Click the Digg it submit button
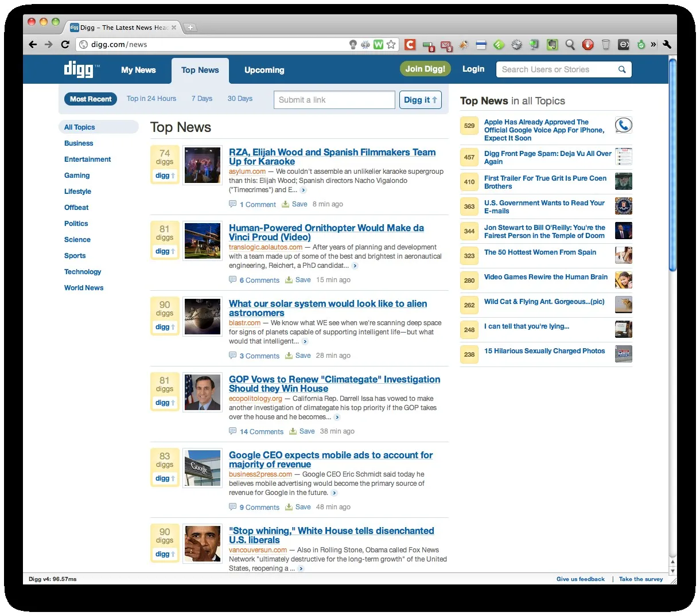 tap(421, 100)
